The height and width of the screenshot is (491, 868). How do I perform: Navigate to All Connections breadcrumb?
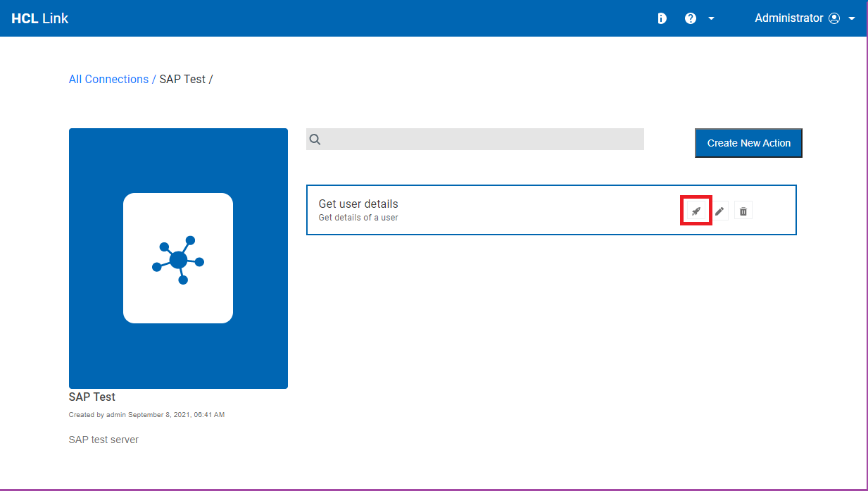[x=108, y=79]
